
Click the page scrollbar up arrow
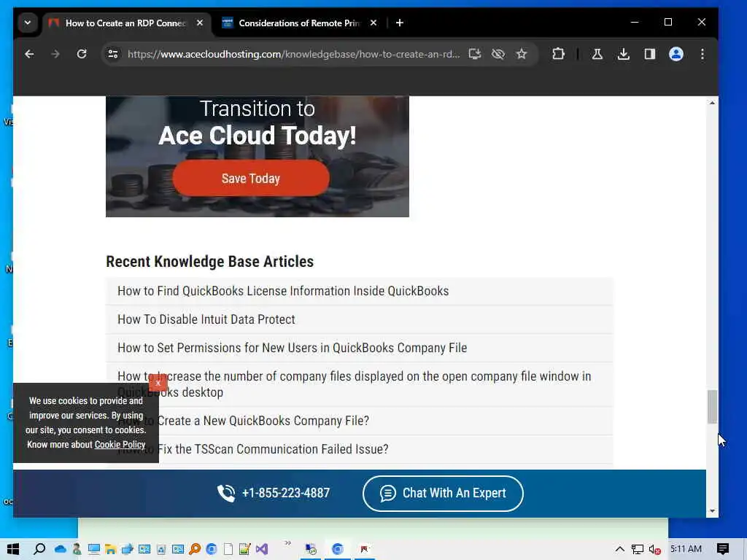point(712,103)
